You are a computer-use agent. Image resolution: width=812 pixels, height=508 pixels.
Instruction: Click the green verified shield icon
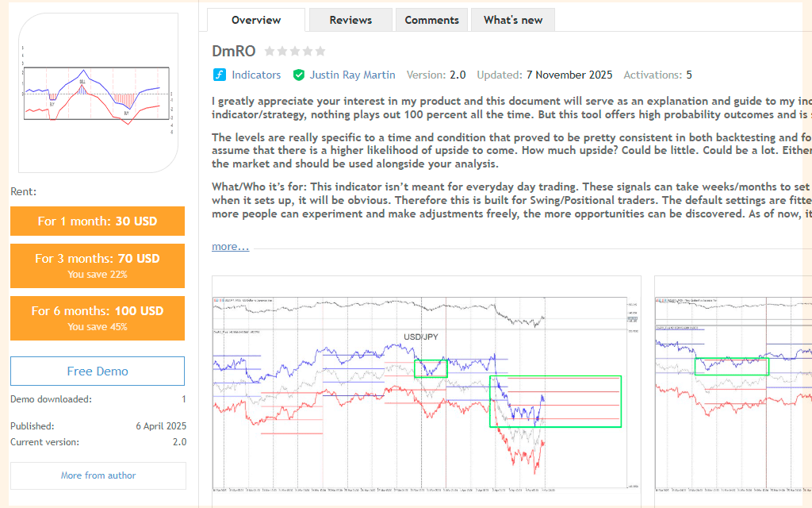299,75
